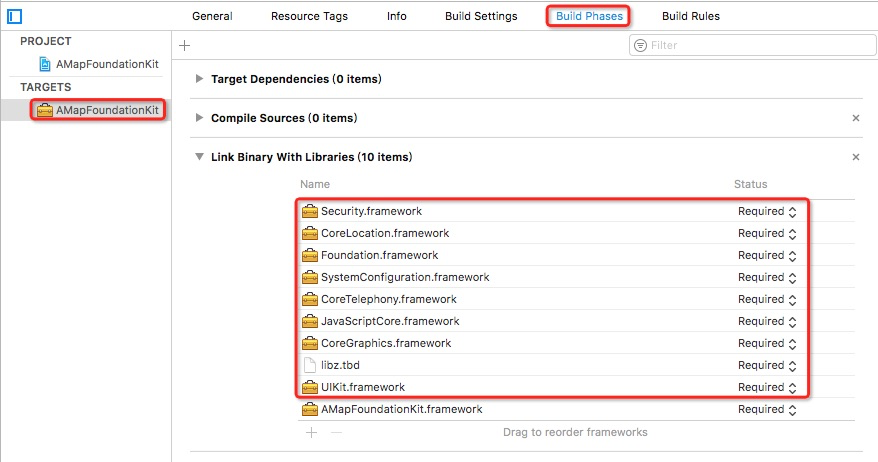This screenshot has height=462, width=878.
Task: Delete the Link Binary With Libraries phase
Action: coord(855,157)
